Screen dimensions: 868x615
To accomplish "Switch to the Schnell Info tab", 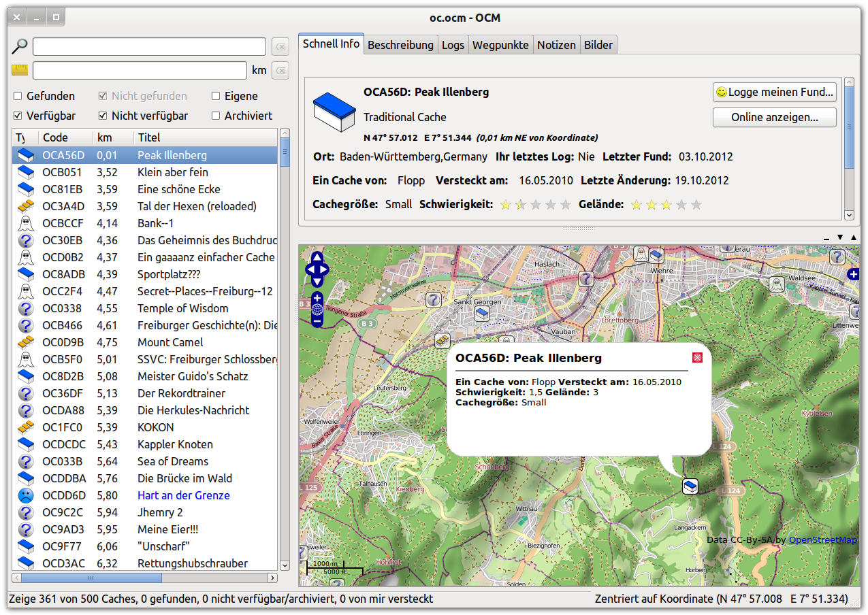I will [x=332, y=44].
